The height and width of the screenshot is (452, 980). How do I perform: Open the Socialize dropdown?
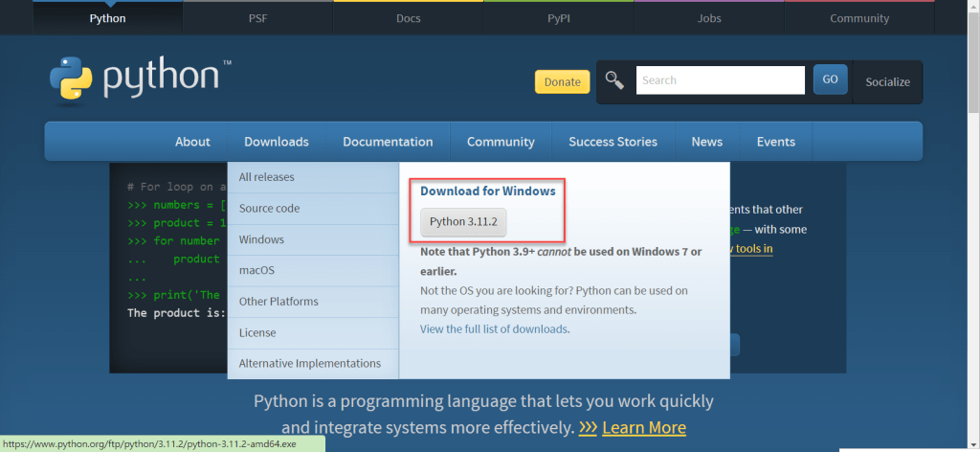point(887,82)
